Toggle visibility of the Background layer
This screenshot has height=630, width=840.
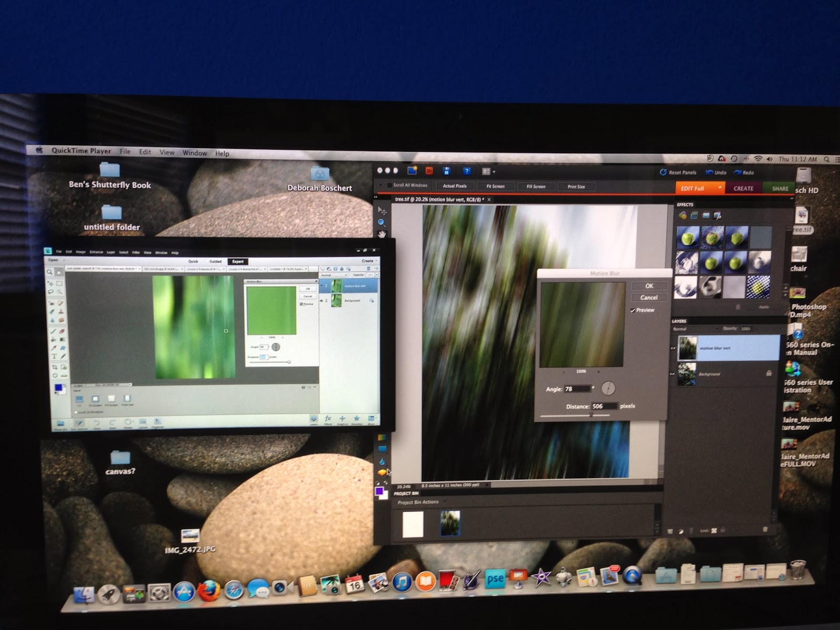click(x=673, y=374)
